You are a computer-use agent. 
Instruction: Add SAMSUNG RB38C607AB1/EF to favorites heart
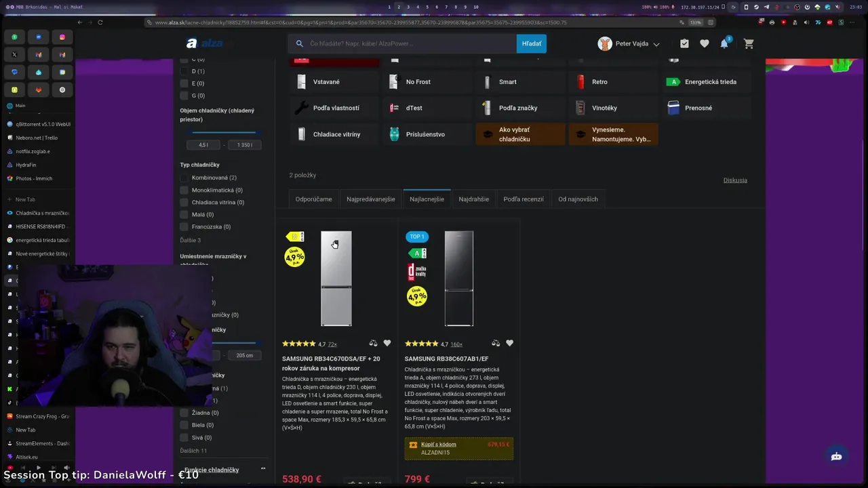(509, 344)
